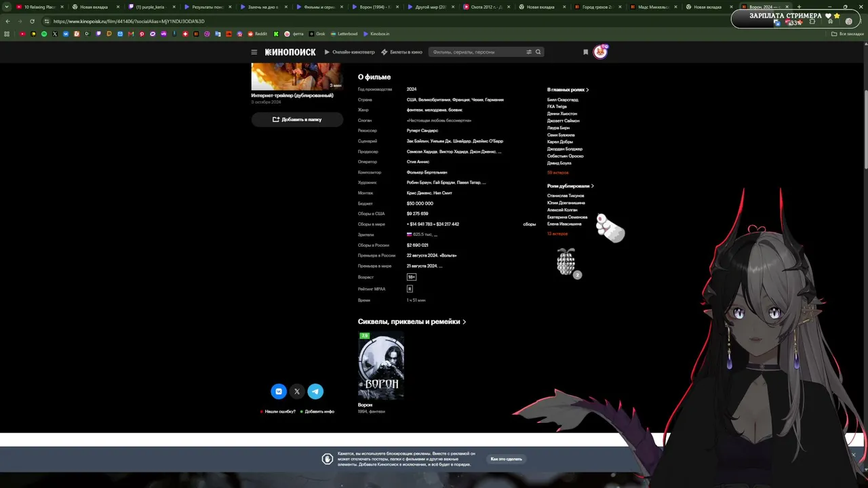Open director Руперт Сандерс page

coord(422,131)
